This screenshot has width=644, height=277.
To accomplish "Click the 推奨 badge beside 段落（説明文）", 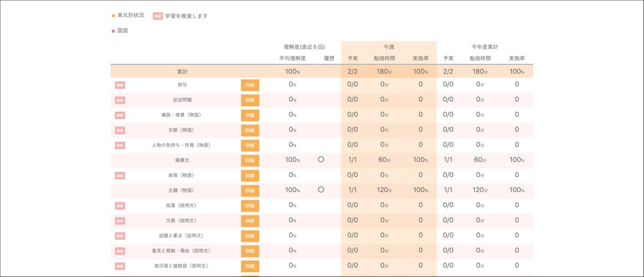I will point(120,205).
